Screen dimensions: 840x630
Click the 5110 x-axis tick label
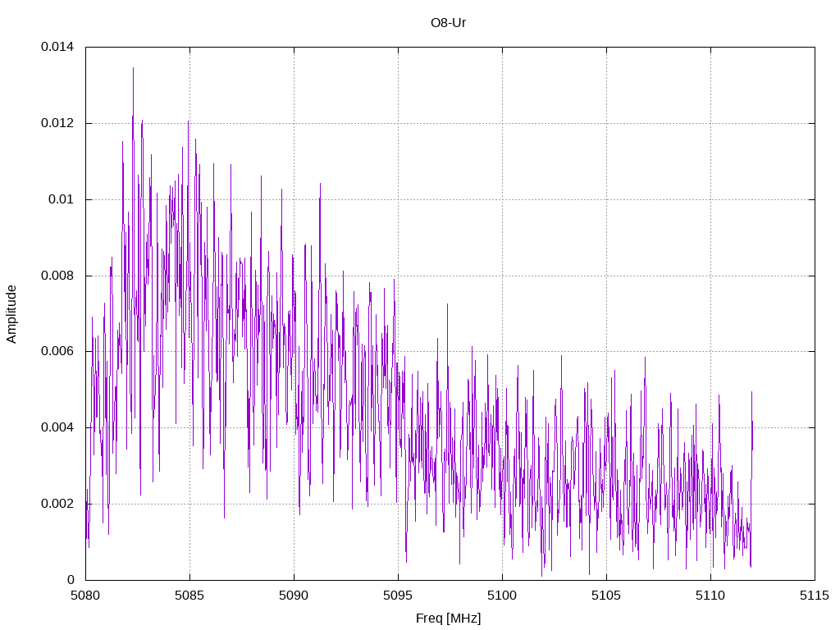[710, 596]
